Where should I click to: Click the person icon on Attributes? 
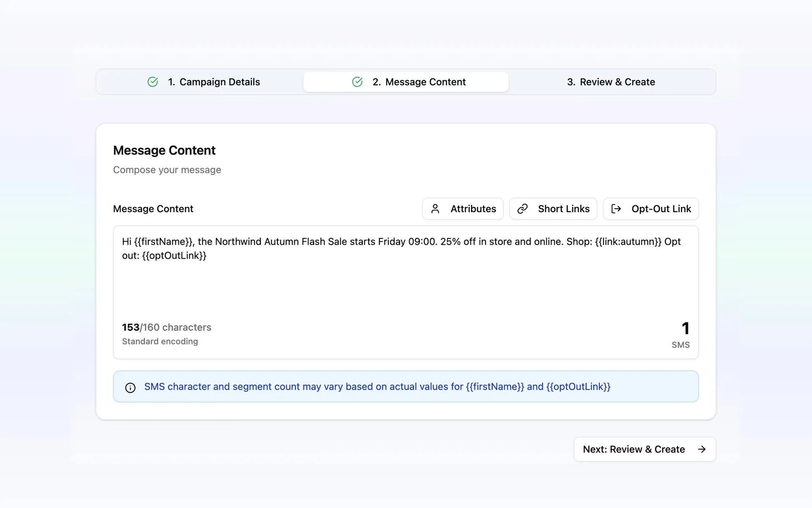pos(435,209)
